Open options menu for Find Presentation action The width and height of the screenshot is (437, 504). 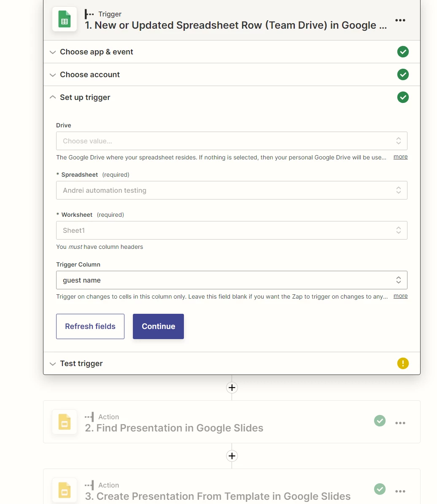click(400, 422)
